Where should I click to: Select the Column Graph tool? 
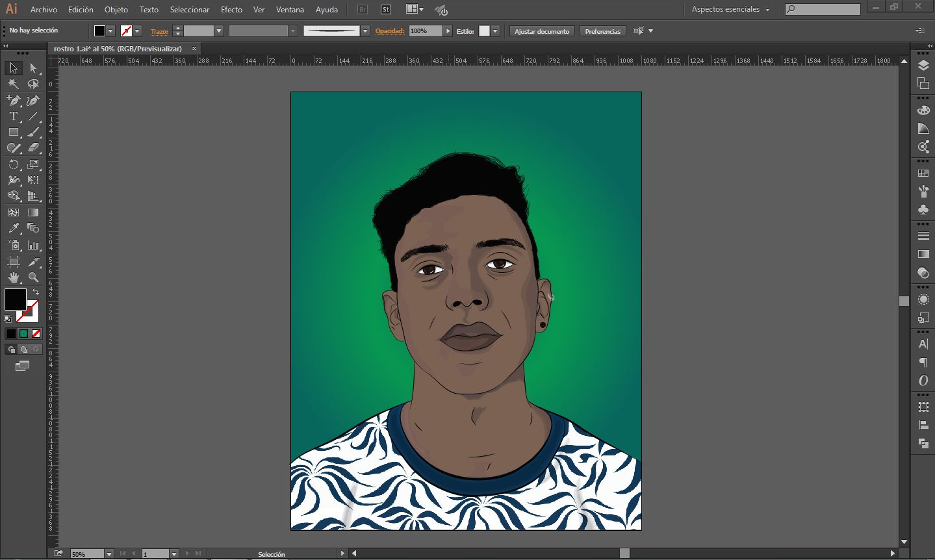33,246
